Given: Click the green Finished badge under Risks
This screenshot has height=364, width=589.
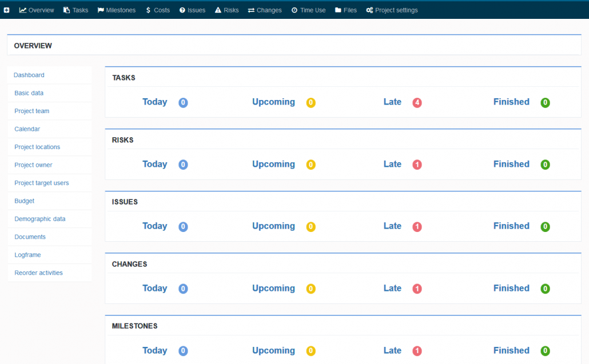Looking at the screenshot, I should [x=546, y=165].
